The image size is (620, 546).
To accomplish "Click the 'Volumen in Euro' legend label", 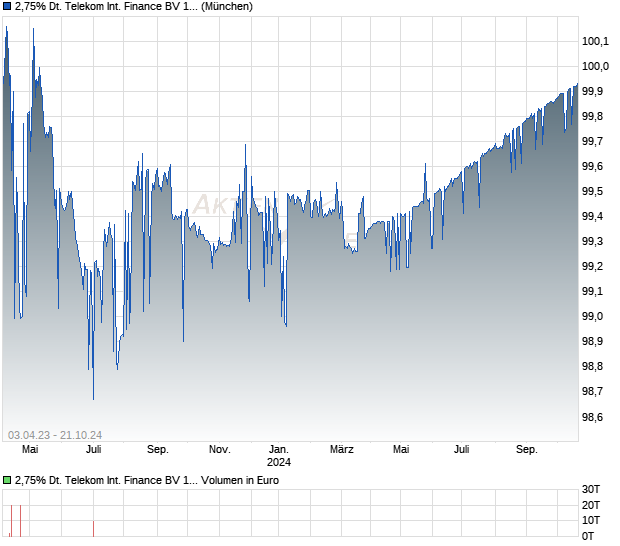I will [x=240, y=480].
